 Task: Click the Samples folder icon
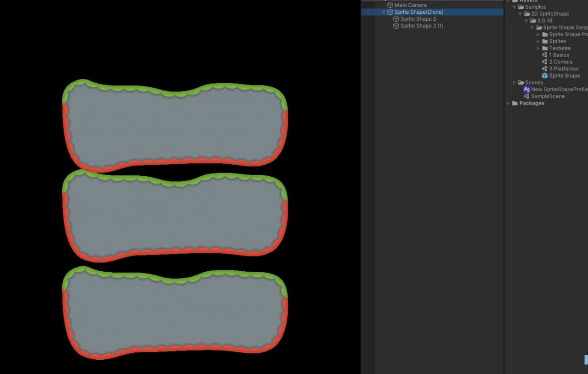[521, 7]
